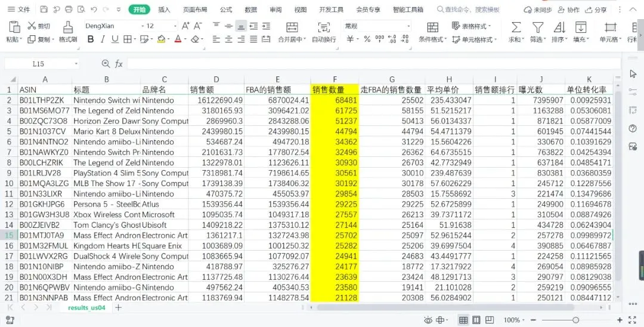The height and width of the screenshot is (327, 644).
Task: Click the 未同步 sync status button
Action: (x=538, y=10)
